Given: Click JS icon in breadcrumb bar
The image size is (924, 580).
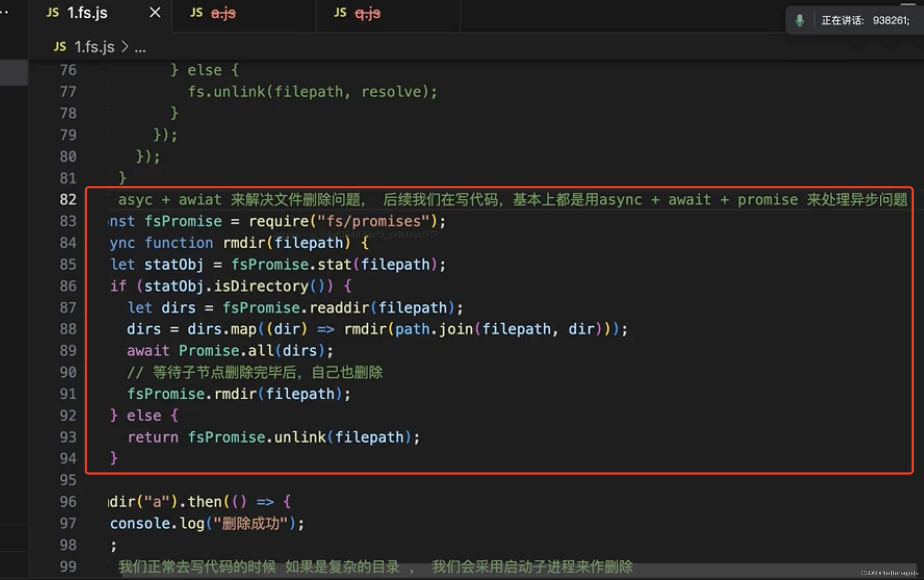Looking at the screenshot, I should coord(60,47).
